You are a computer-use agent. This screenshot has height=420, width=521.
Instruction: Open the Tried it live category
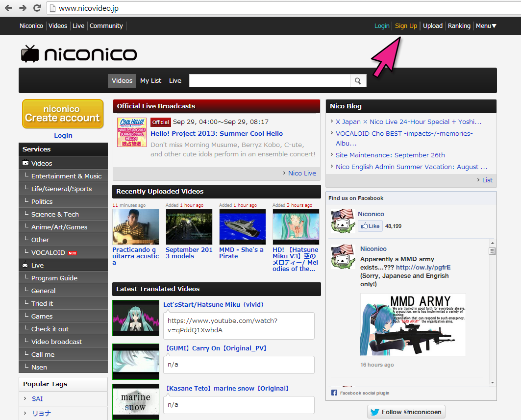(x=63, y=303)
